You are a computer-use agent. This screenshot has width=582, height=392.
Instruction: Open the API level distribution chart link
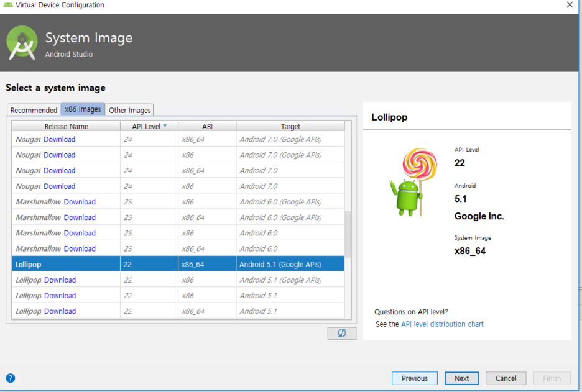coord(442,324)
